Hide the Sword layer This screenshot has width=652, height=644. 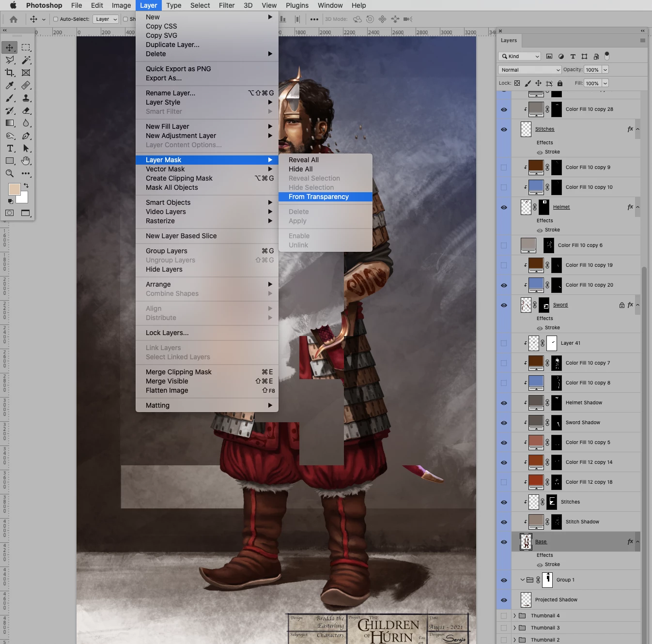(504, 305)
